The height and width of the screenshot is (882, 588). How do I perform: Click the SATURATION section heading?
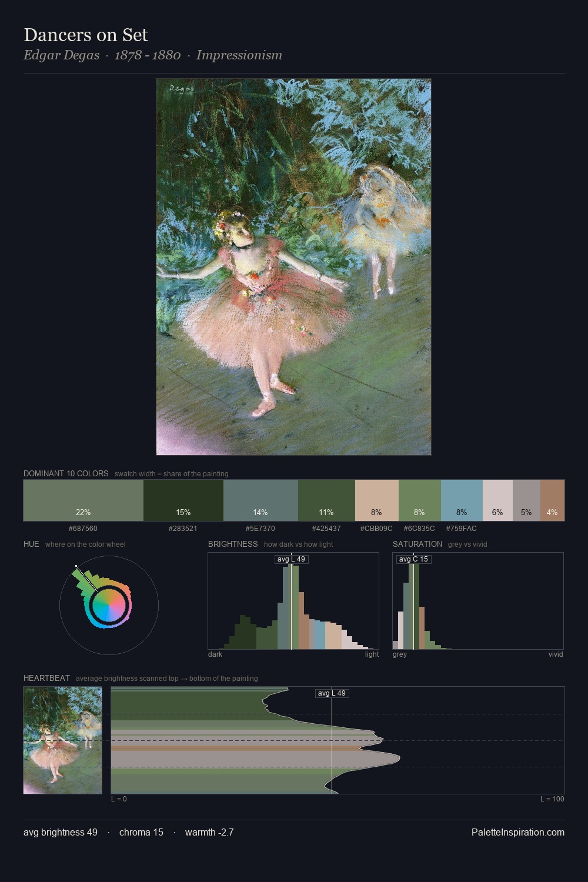point(417,544)
